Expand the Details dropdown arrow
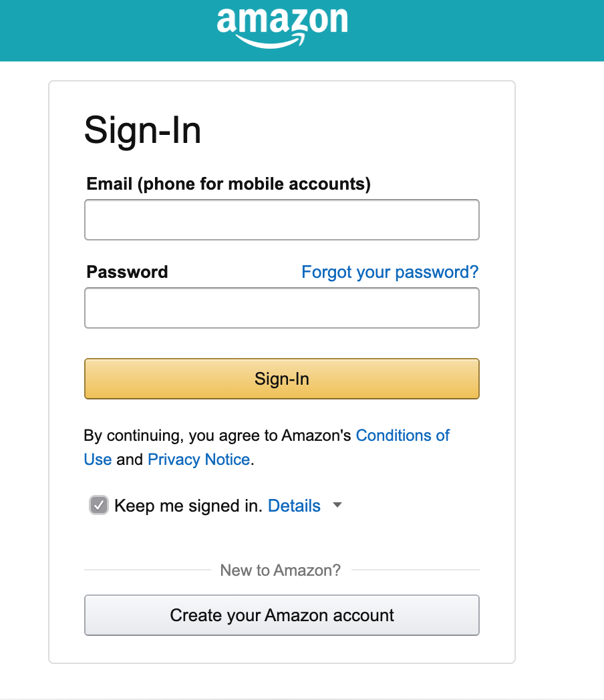The height and width of the screenshot is (700, 604). pyautogui.click(x=337, y=506)
